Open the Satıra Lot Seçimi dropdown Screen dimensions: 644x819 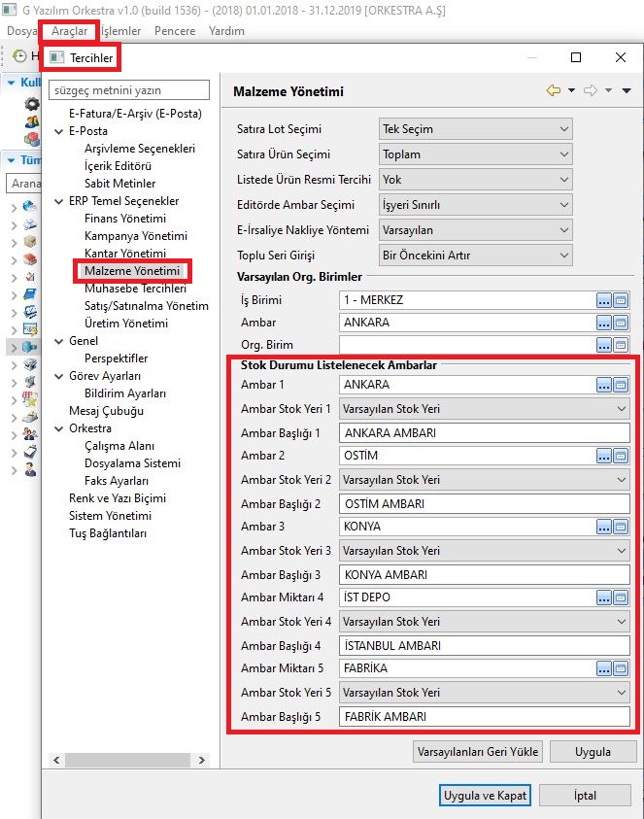pos(475,129)
